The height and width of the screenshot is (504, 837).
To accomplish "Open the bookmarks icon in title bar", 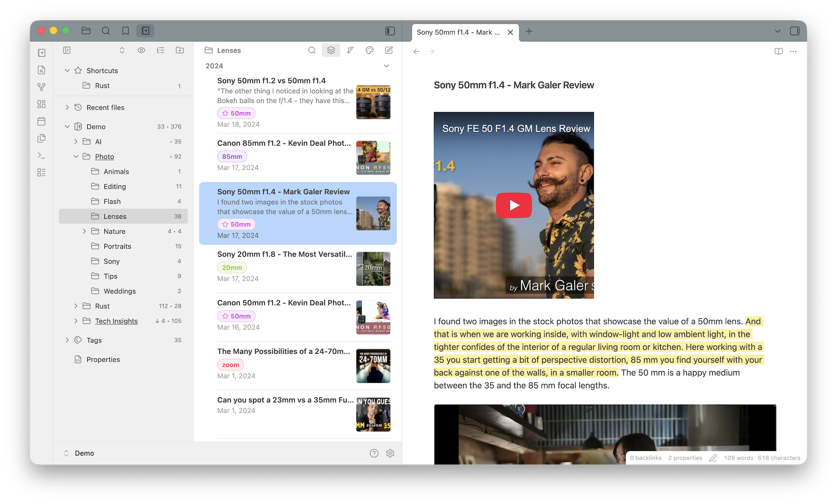I will (126, 31).
